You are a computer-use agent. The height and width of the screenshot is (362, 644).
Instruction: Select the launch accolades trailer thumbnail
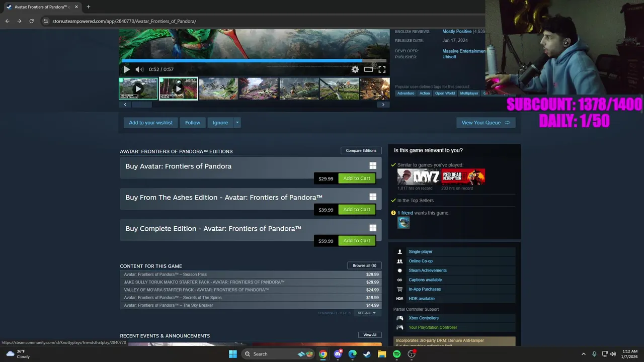(178, 88)
